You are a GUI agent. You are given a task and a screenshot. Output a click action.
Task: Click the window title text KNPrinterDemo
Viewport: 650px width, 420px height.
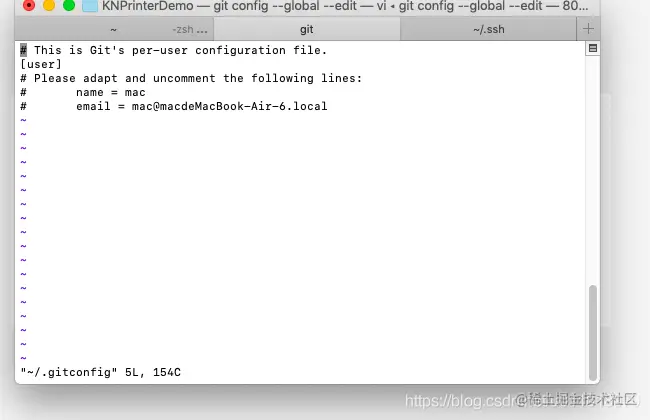coord(148,6)
